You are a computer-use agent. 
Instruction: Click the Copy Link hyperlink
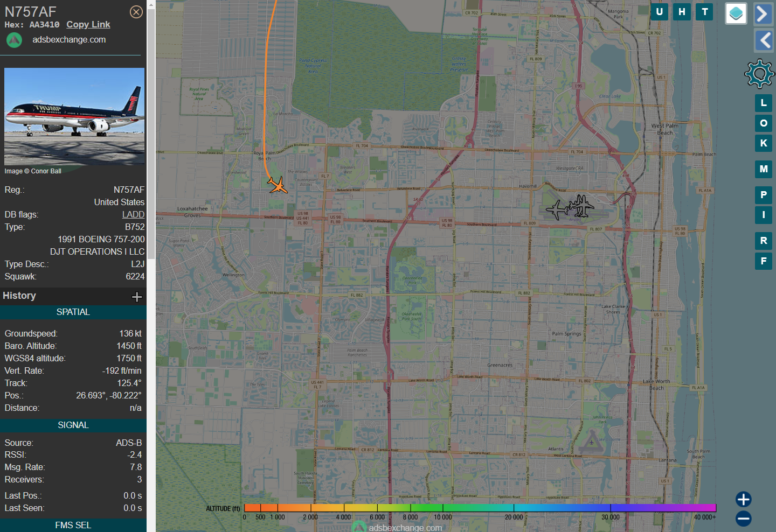88,25
